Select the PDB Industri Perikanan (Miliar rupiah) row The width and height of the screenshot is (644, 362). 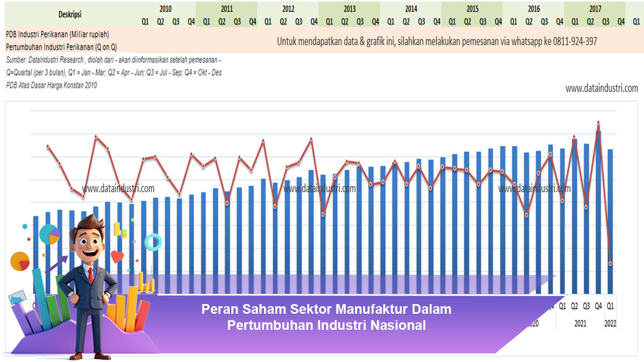point(57,34)
